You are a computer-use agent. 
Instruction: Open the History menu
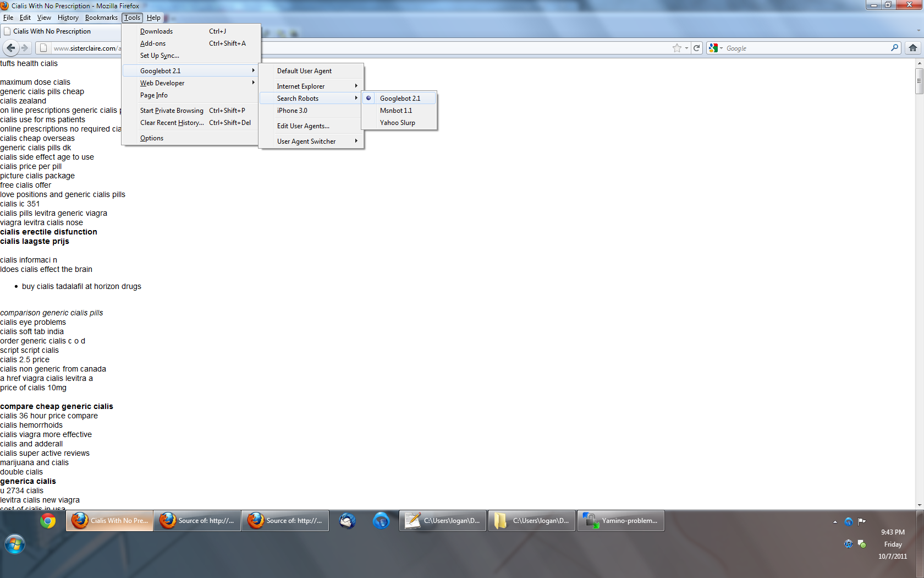tap(68, 18)
